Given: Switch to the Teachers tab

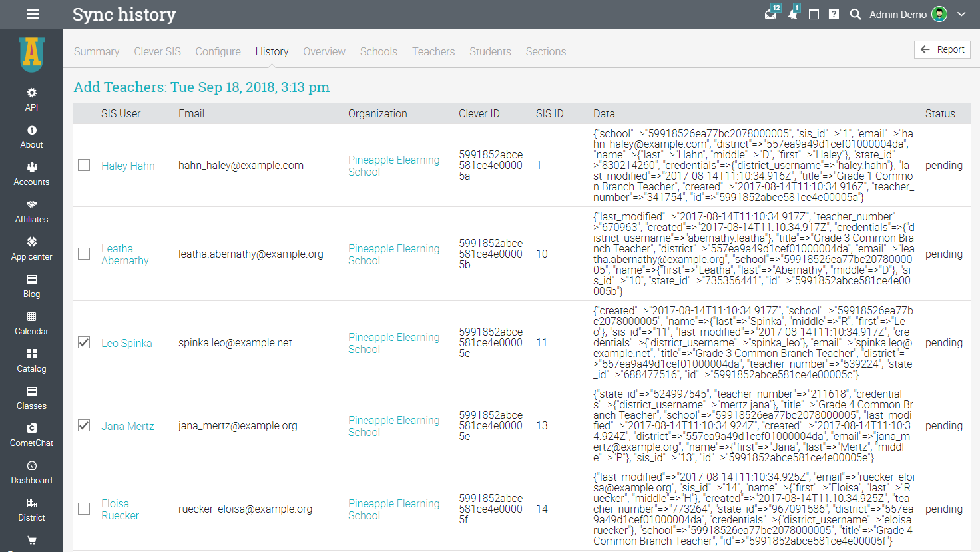Looking at the screenshot, I should (433, 51).
